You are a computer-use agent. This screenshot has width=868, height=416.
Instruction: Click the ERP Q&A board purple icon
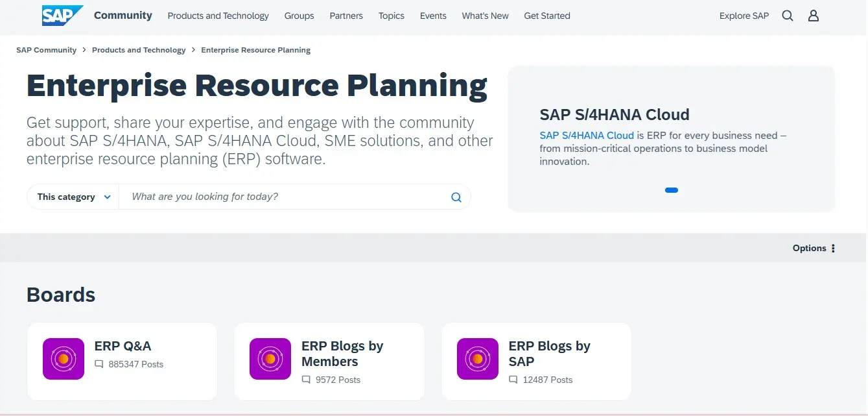(64, 359)
